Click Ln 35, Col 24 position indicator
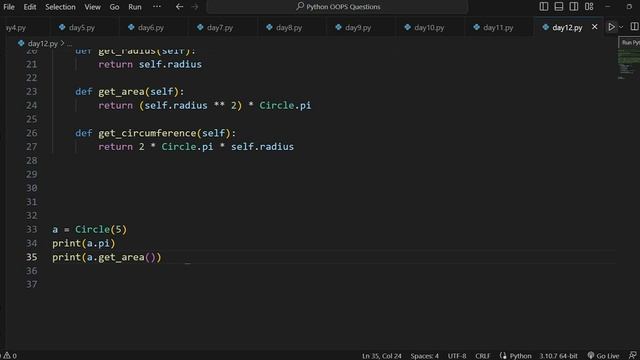The height and width of the screenshot is (360, 640). 381,356
